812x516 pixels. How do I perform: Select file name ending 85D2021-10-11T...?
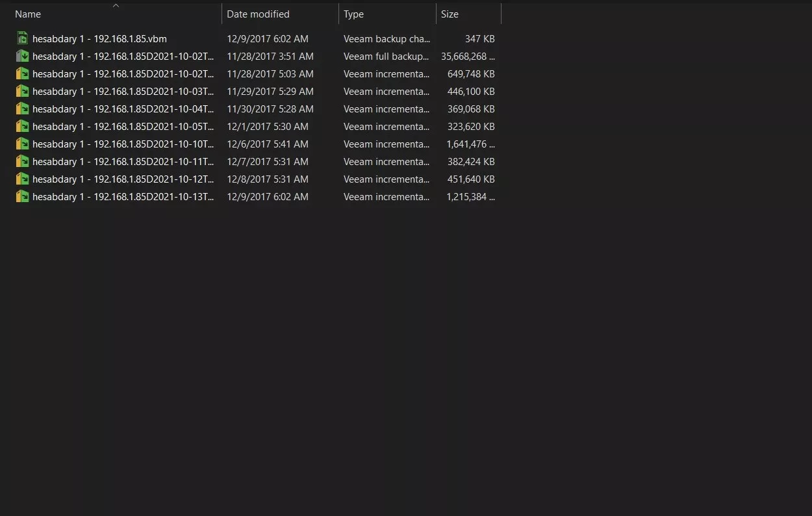click(123, 162)
